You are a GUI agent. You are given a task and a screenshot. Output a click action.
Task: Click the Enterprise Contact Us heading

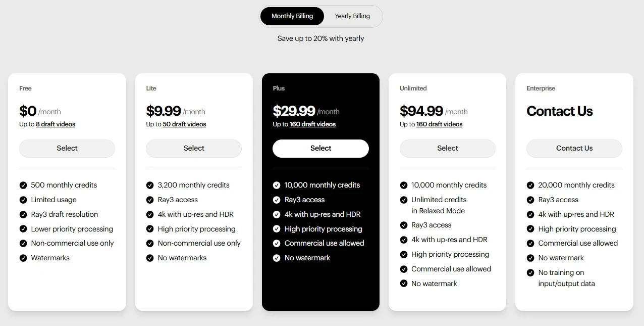[559, 111]
